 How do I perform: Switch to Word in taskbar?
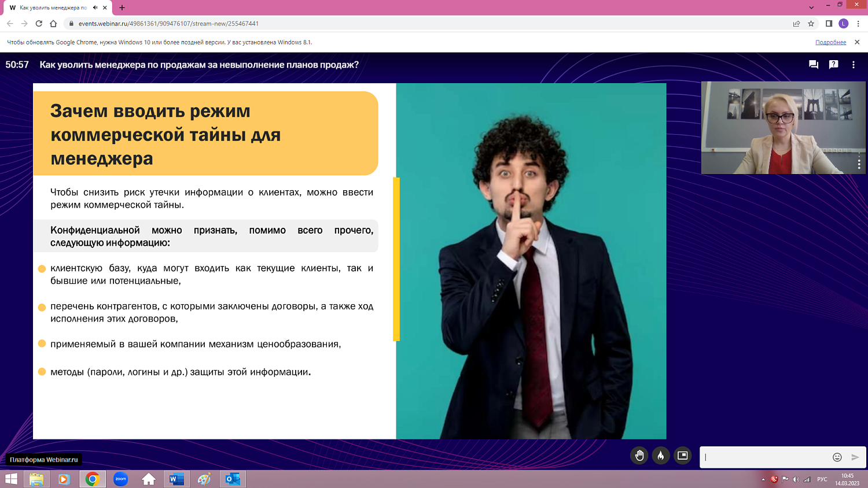(x=176, y=479)
